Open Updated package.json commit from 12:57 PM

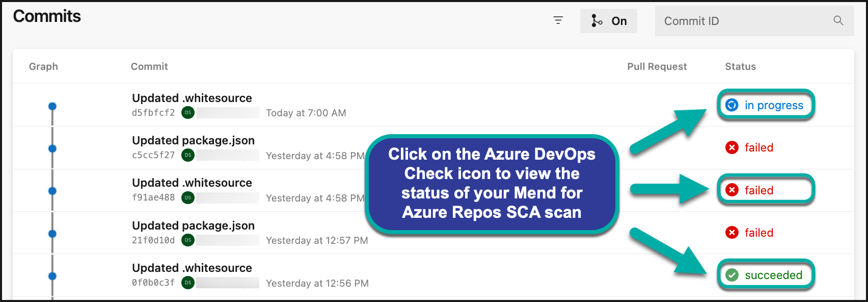click(x=193, y=225)
